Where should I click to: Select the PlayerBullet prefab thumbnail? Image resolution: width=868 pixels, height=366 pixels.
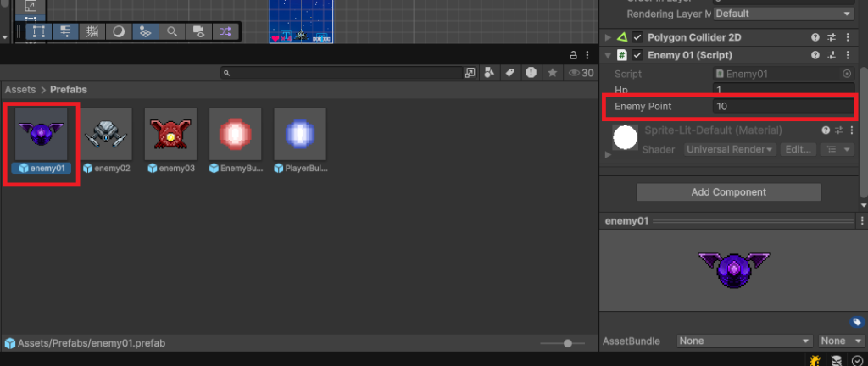click(300, 135)
